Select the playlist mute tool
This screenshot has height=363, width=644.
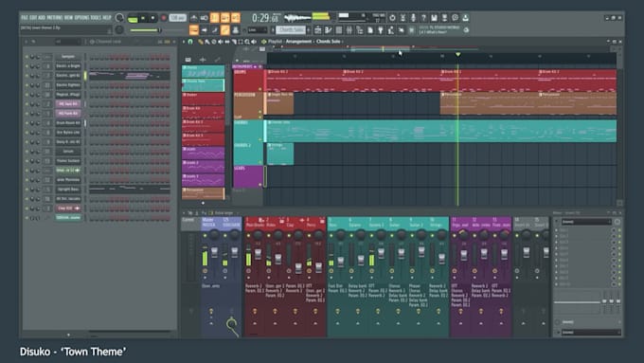[220, 42]
